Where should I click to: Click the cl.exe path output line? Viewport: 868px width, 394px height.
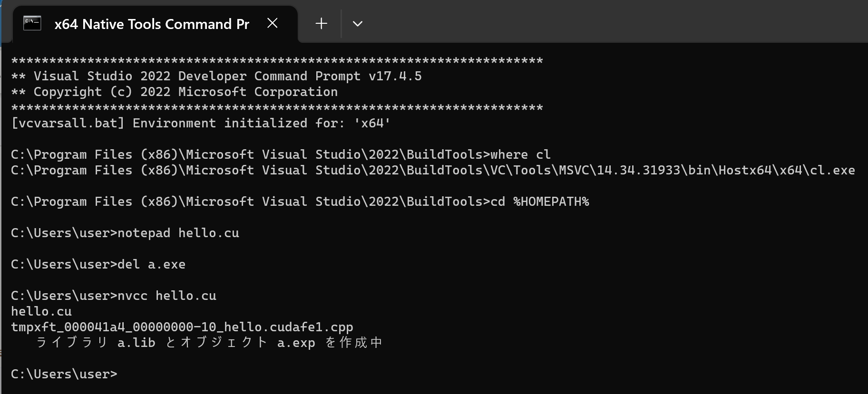(x=433, y=170)
